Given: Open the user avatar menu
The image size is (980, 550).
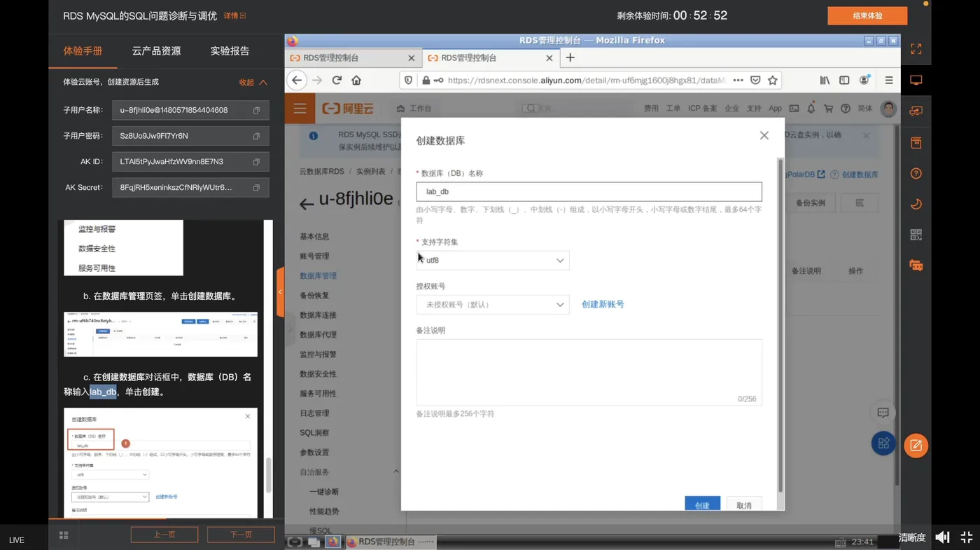Looking at the screenshot, I should pyautogui.click(x=888, y=109).
